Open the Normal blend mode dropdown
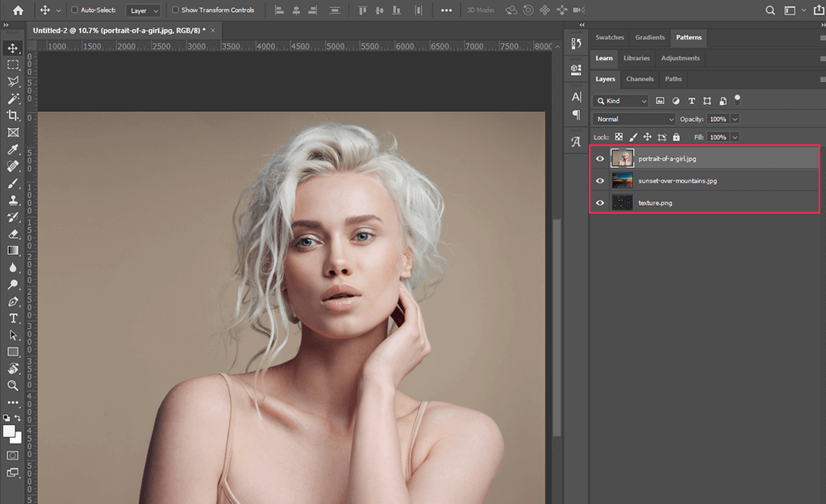The image size is (826, 504). click(x=633, y=119)
